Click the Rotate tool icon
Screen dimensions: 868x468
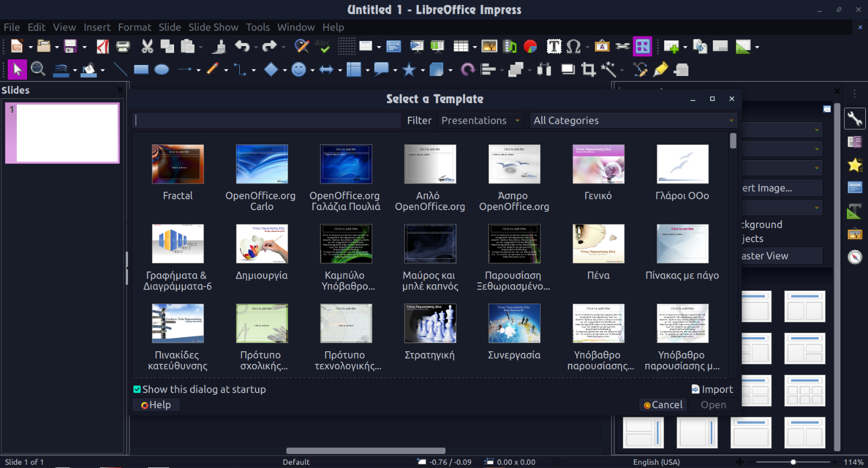(x=468, y=69)
